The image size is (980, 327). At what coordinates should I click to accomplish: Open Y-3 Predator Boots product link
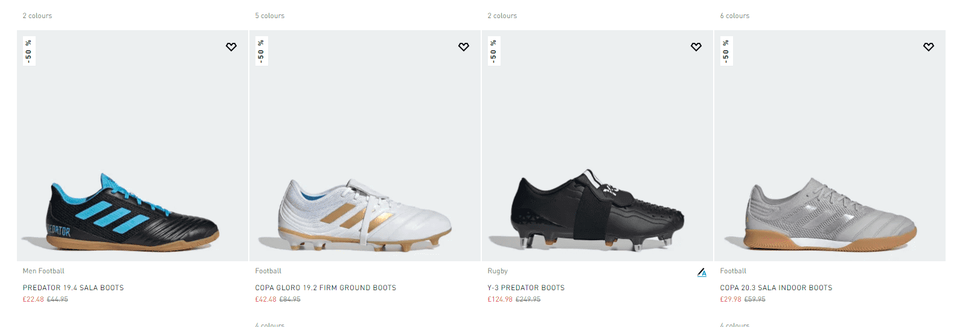[x=526, y=288]
